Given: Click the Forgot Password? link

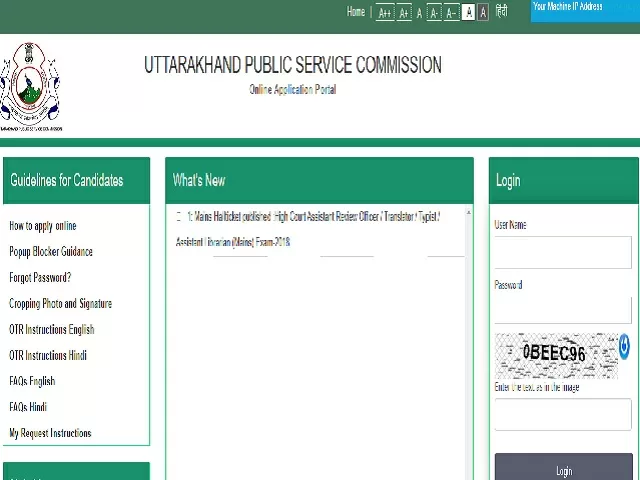Looking at the screenshot, I should coord(40,278).
